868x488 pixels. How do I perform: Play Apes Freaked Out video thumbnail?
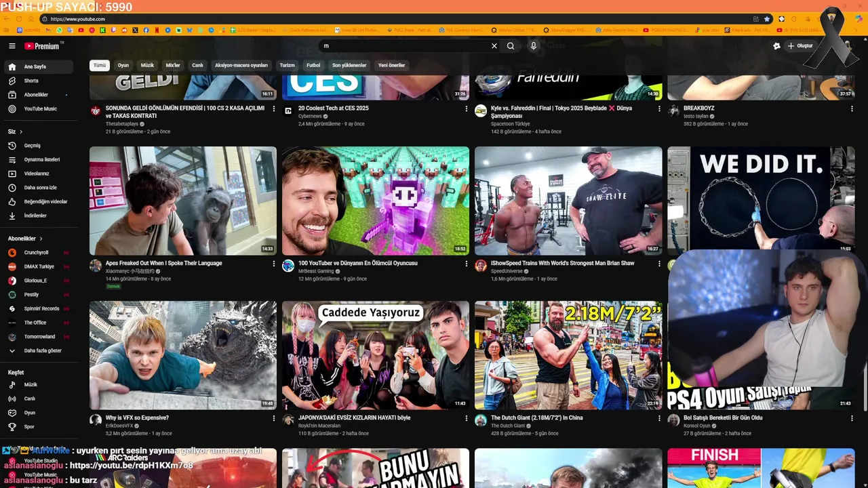coord(183,201)
